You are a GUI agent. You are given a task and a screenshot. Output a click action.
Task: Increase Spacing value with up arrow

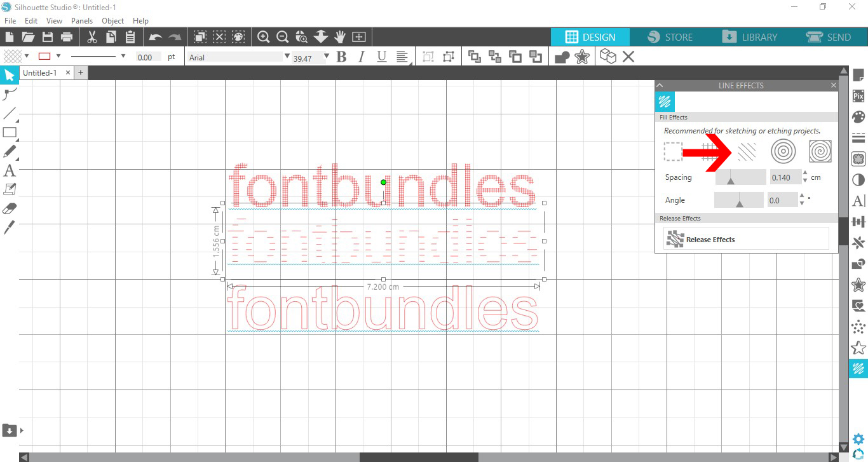[805, 173]
